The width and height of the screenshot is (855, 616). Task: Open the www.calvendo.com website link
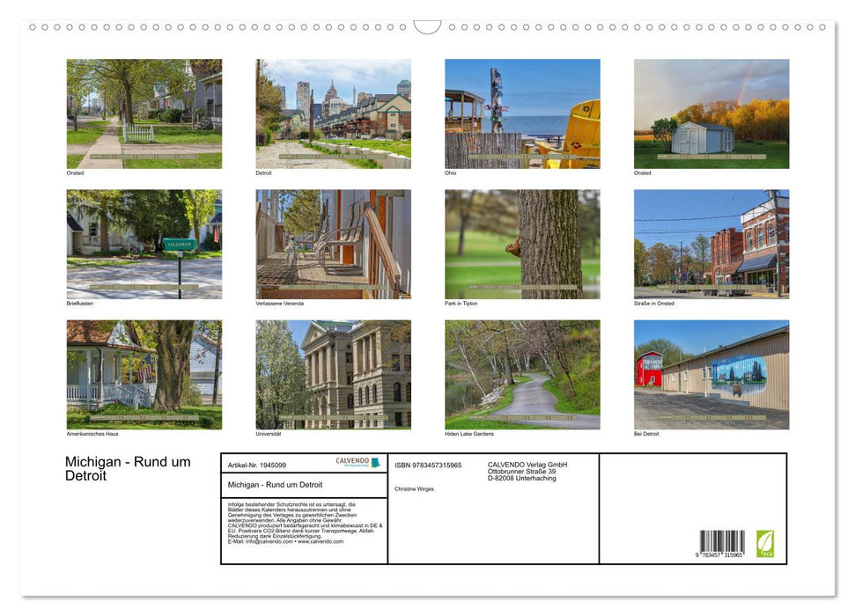pos(319,541)
